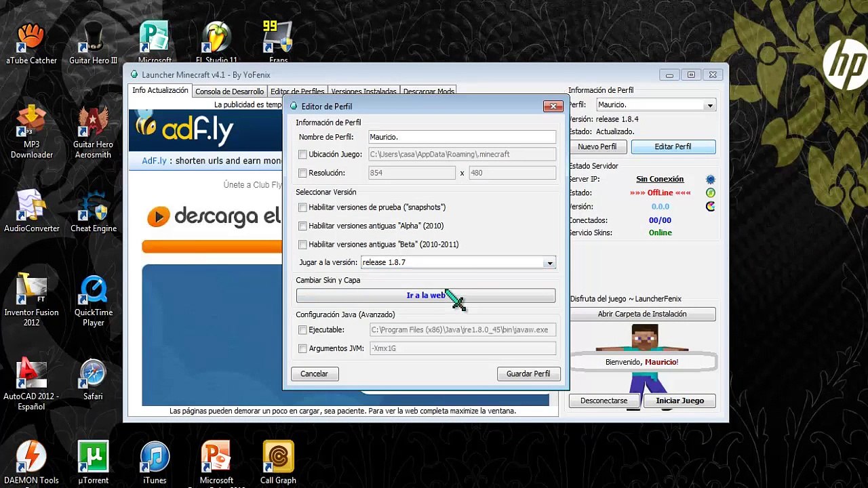
Task: Open the Safari desktop icon
Action: pyautogui.click(x=94, y=380)
